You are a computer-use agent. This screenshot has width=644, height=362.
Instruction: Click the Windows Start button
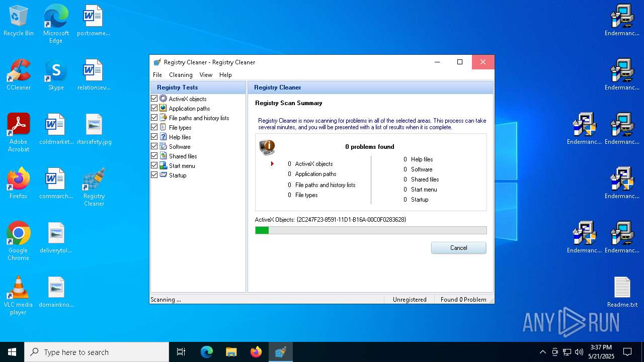tap(12, 352)
